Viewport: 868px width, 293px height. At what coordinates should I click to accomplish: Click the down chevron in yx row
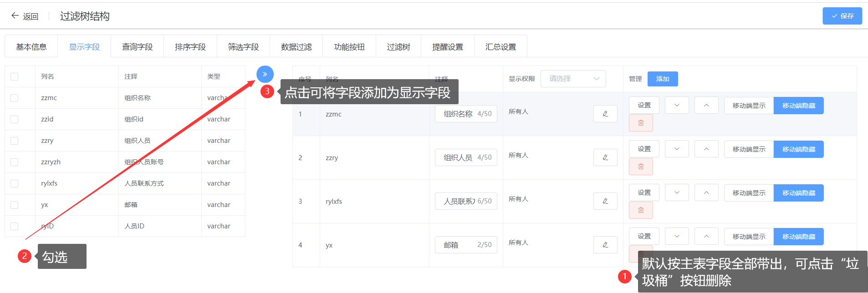[x=677, y=237]
